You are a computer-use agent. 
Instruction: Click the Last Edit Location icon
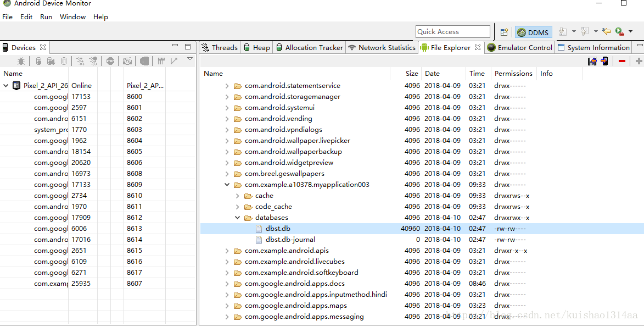point(607,32)
